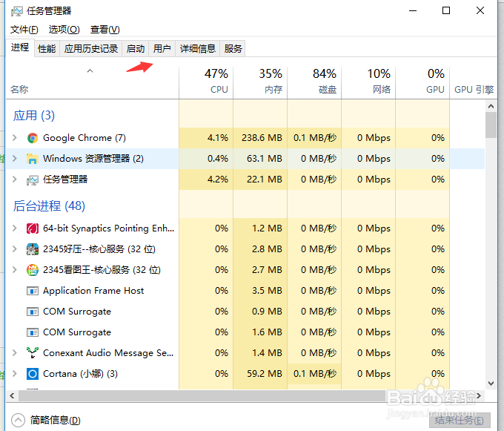The width and height of the screenshot is (504, 431).
Task: Select the Application Frame Host process name
Action: (x=93, y=291)
